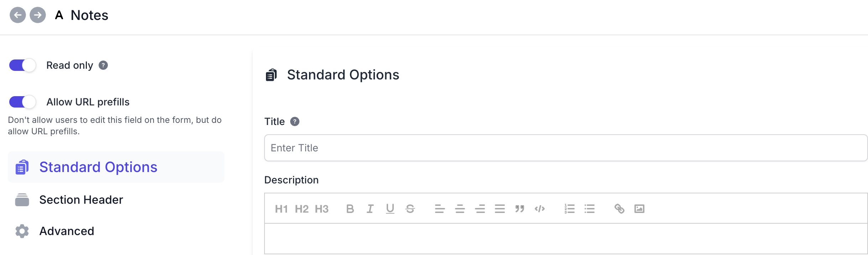This screenshot has height=255, width=868.
Task: Insert a blockquote in the description
Action: click(520, 209)
